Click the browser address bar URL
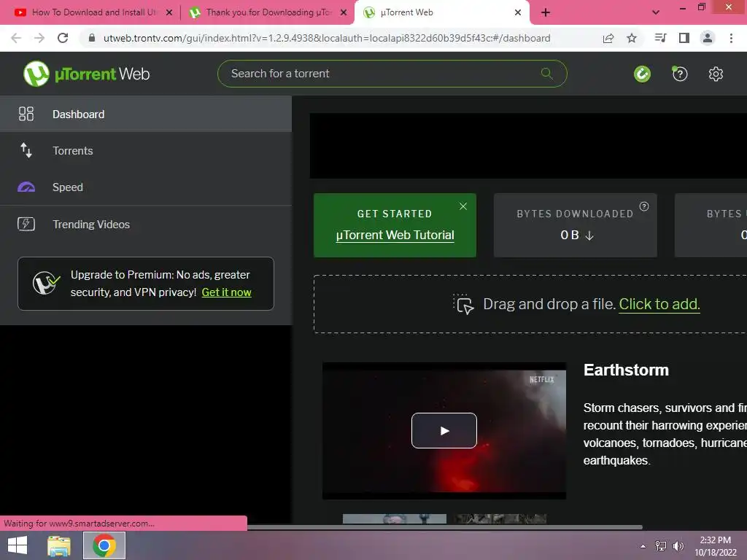747x560 pixels. coord(327,38)
